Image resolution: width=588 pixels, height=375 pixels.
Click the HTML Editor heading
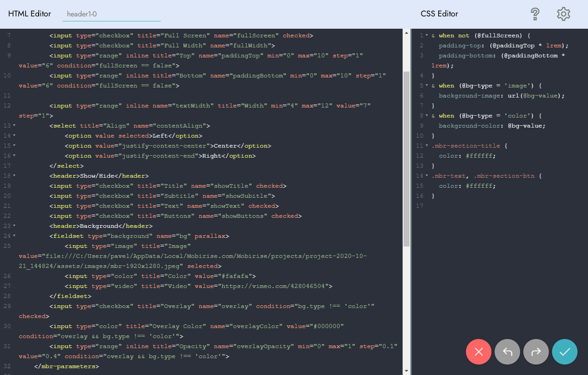(x=30, y=14)
